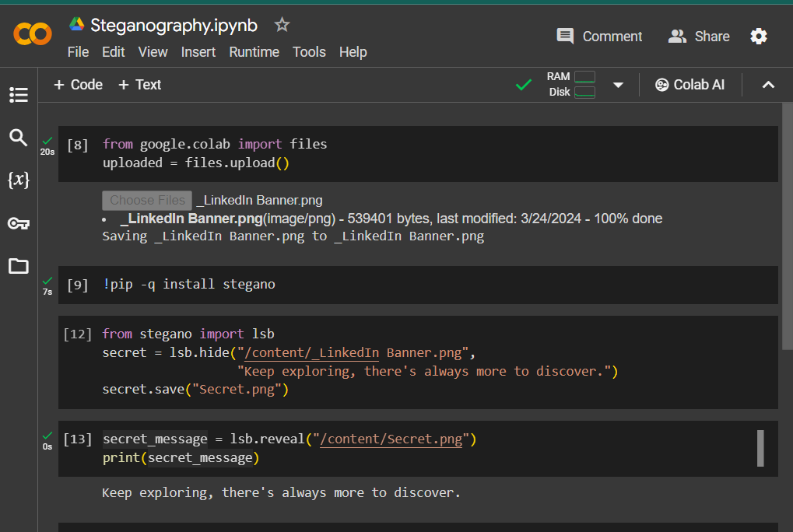Open the Files folder panel
Image resolution: width=793 pixels, height=532 pixels.
click(19, 266)
